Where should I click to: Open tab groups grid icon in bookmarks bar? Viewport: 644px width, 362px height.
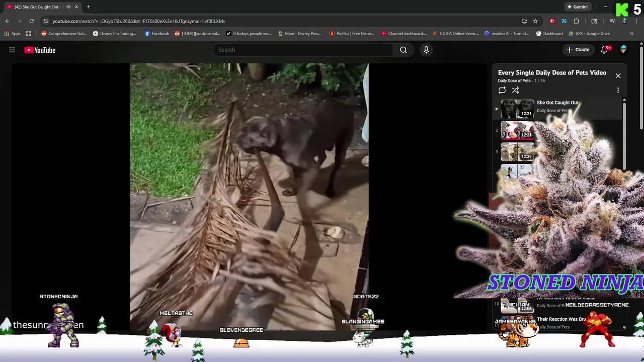click(29, 34)
